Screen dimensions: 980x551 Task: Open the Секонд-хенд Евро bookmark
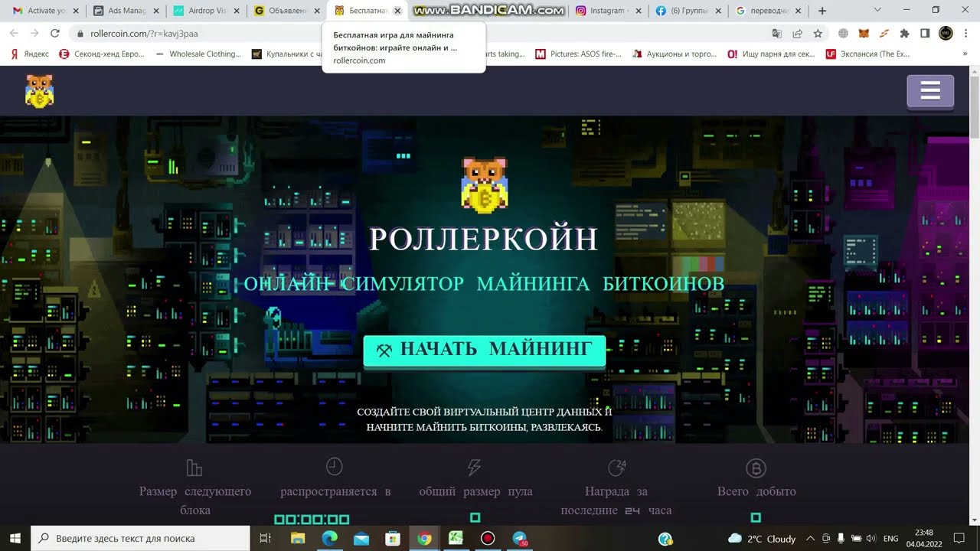click(x=101, y=54)
